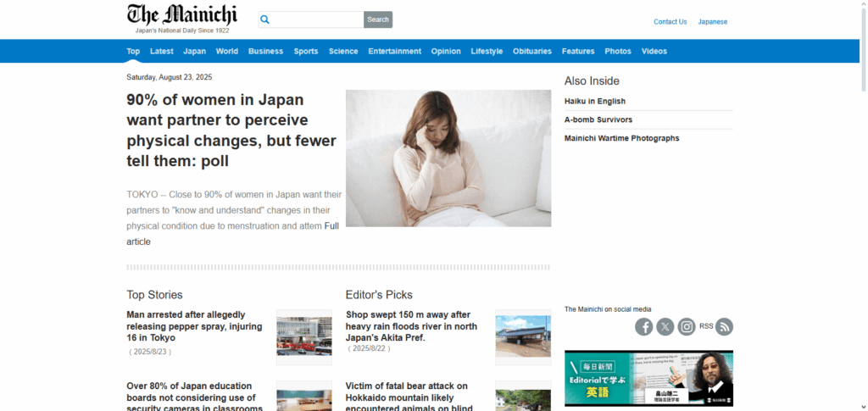Read shop swept away Akita story
This screenshot has width=868, height=411.
(x=411, y=326)
